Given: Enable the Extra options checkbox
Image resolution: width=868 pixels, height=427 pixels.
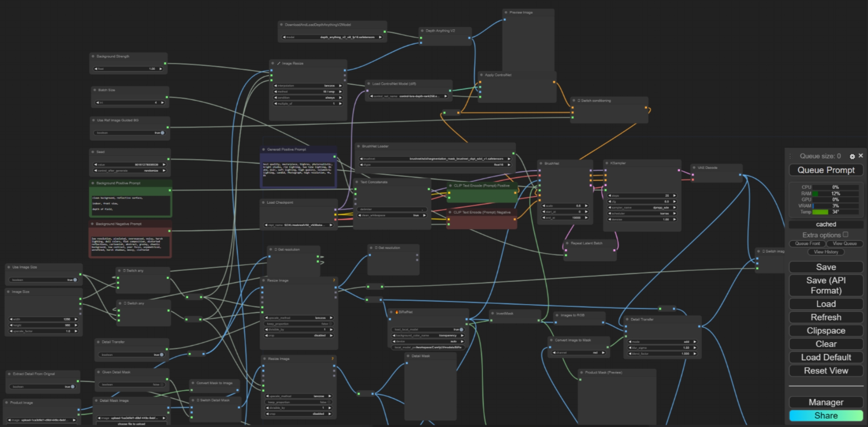Looking at the screenshot, I should [845, 234].
